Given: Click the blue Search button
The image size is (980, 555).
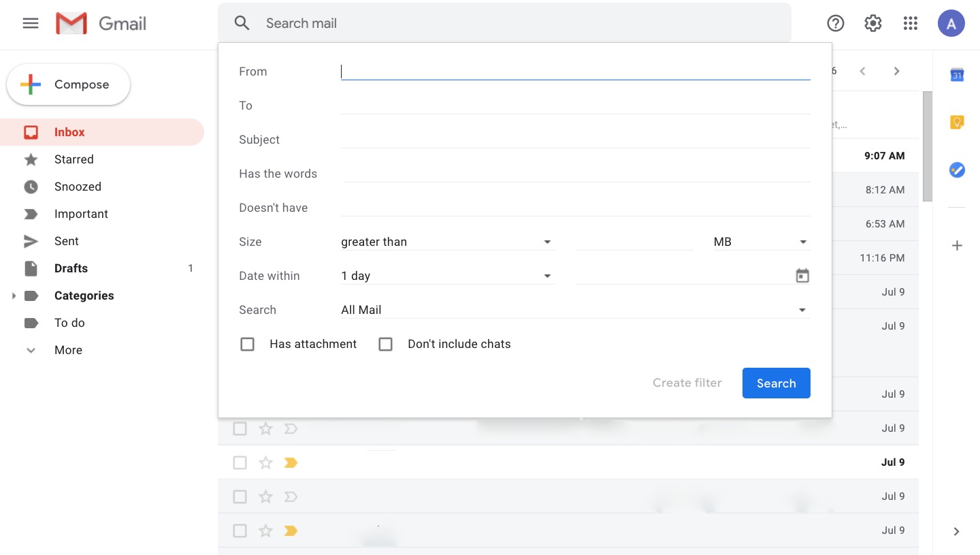Looking at the screenshot, I should click(x=776, y=383).
